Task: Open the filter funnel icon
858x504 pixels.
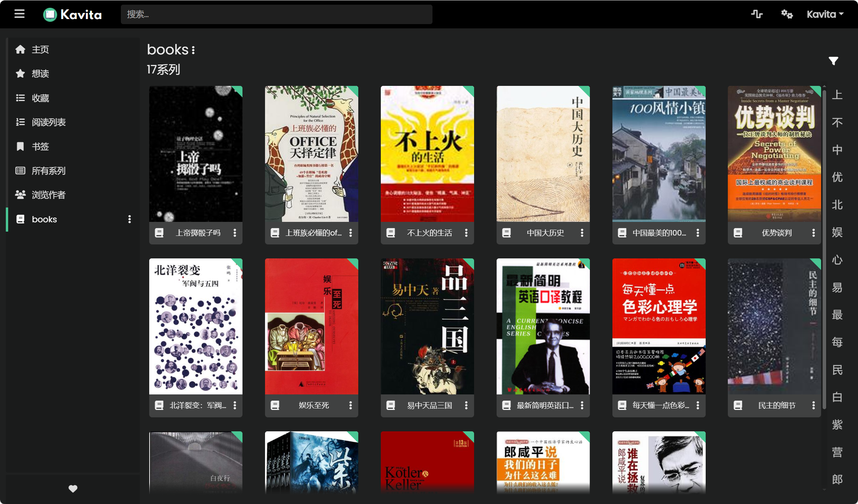Action: click(833, 61)
